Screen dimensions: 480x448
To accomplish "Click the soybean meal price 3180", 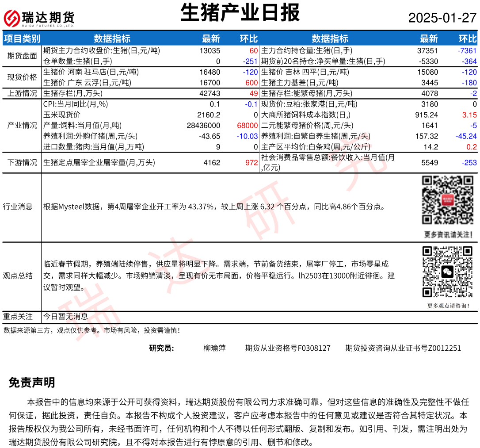I will [x=430, y=104].
